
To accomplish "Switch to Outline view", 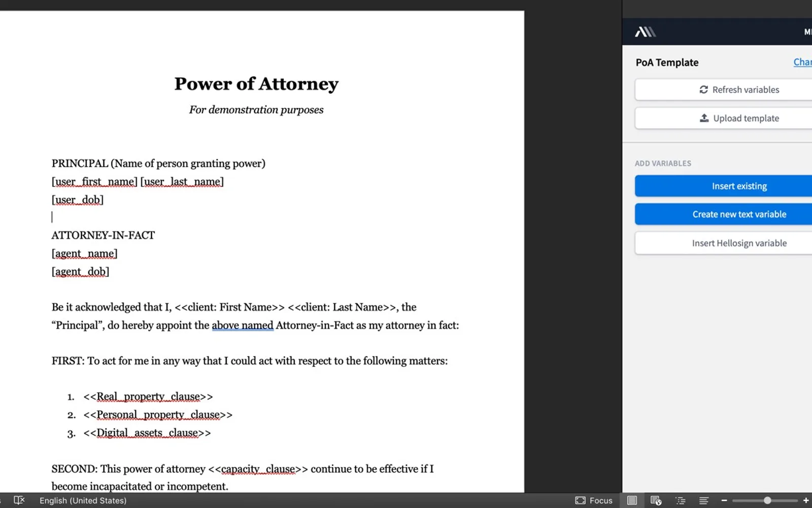I will (x=680, y=500).
